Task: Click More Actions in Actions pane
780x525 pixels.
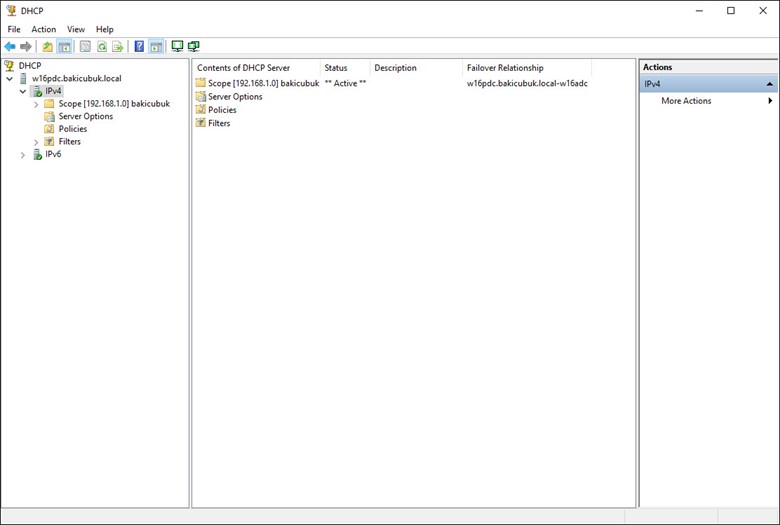Action: 686,101
